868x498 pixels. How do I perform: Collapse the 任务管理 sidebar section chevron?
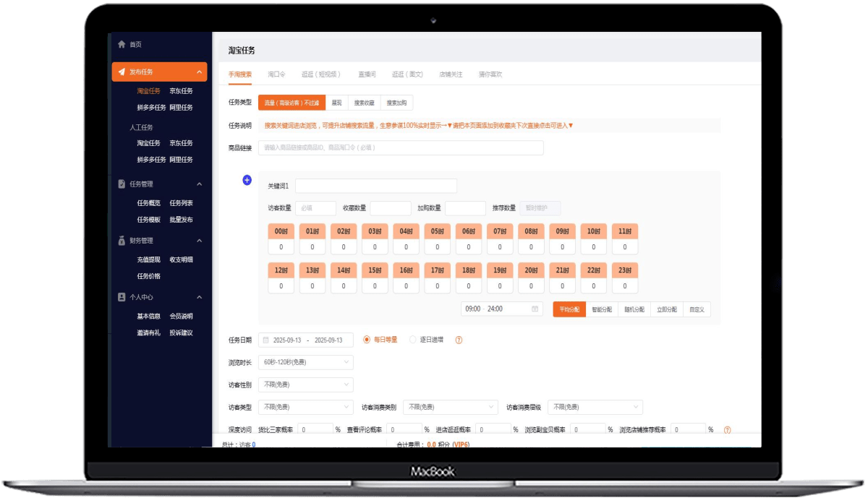199,184
